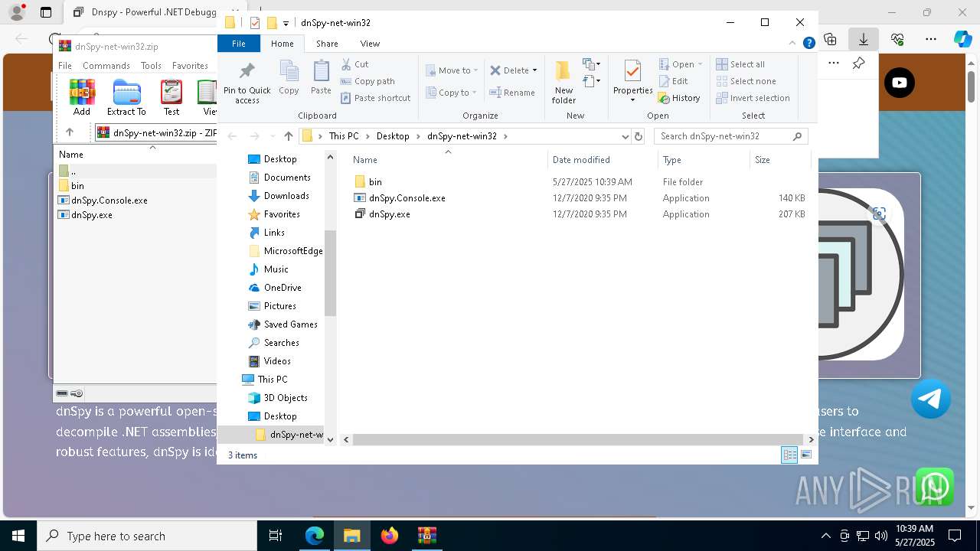Screen dimensions: 980x551
Task: Open address bar history dropdown
Action: point(626,136)
